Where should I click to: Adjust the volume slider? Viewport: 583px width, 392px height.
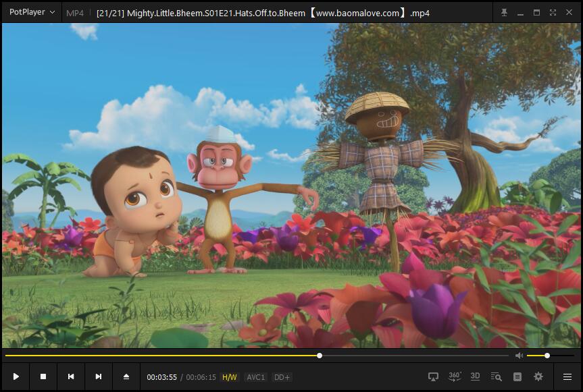pyautogui.click(x=551, y=356)
